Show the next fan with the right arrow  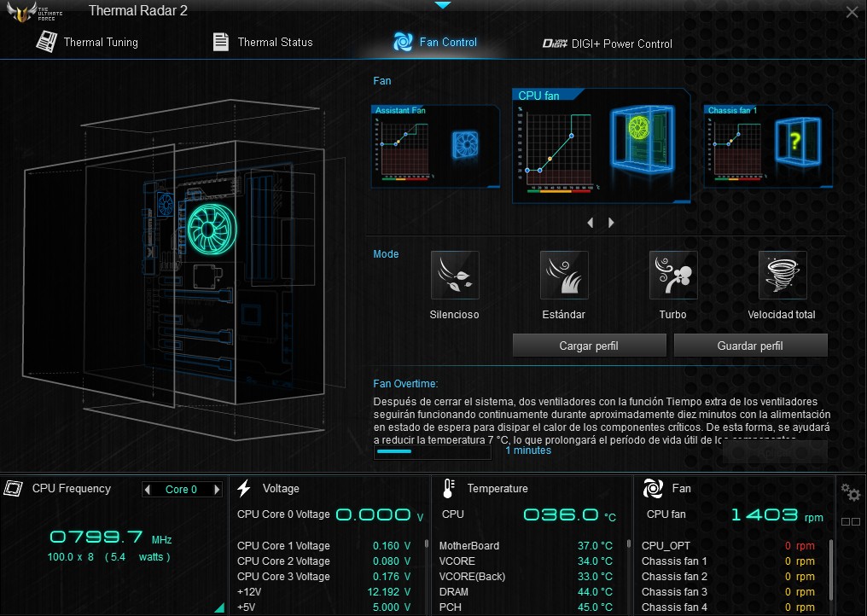(x=611, y=223)
